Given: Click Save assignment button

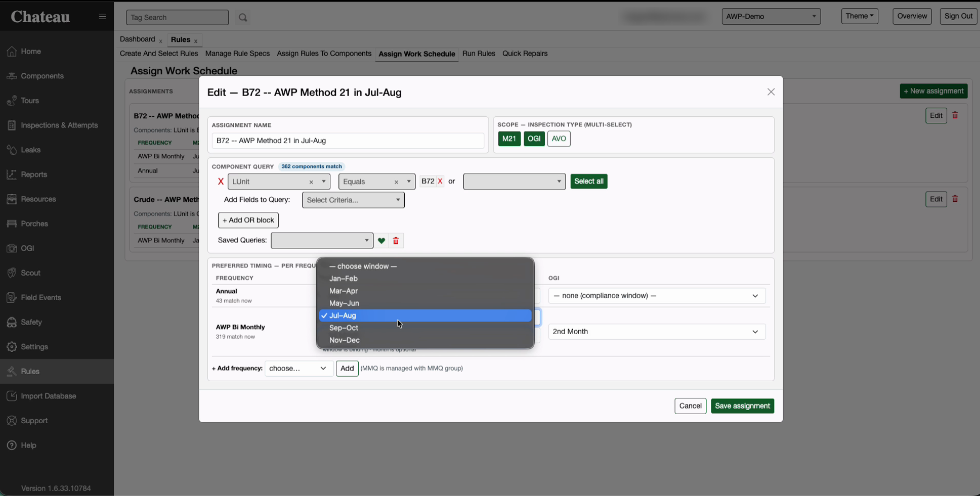Looking at the screenshot, I should (x=742, y=406).
